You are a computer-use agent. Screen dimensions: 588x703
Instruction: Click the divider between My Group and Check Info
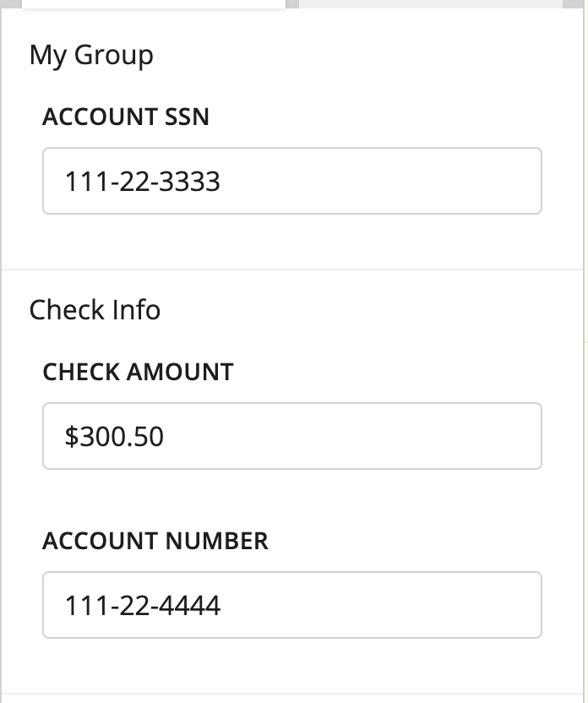(292, 270)
